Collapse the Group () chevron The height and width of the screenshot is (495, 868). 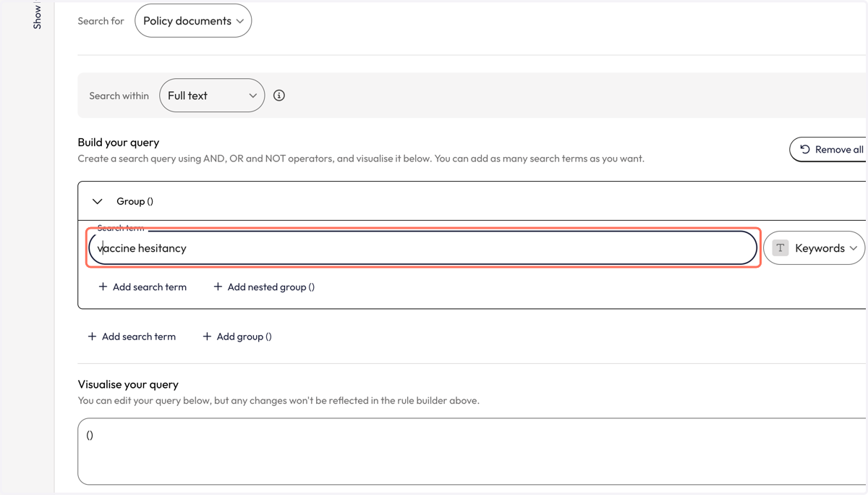[98, 201]
